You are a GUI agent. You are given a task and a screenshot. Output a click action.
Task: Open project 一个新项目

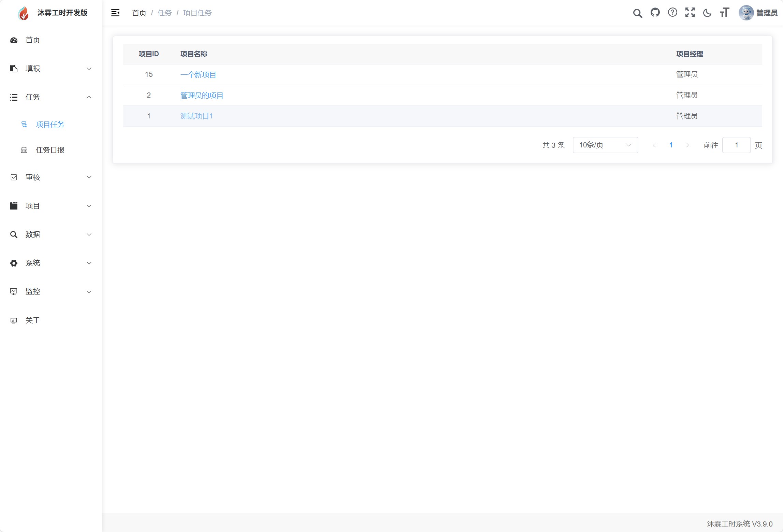[x=198, y=74]
